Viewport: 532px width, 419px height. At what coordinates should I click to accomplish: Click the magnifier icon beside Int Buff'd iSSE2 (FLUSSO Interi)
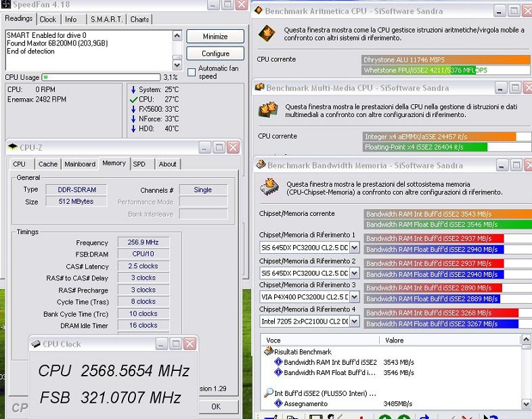pos(269,393)
